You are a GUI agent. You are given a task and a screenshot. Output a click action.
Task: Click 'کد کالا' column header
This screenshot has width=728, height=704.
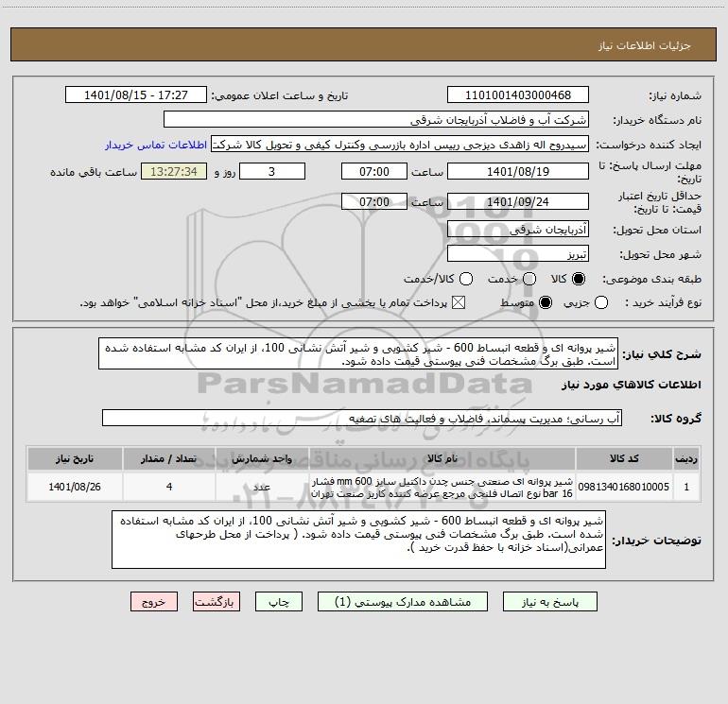[624, 458]
